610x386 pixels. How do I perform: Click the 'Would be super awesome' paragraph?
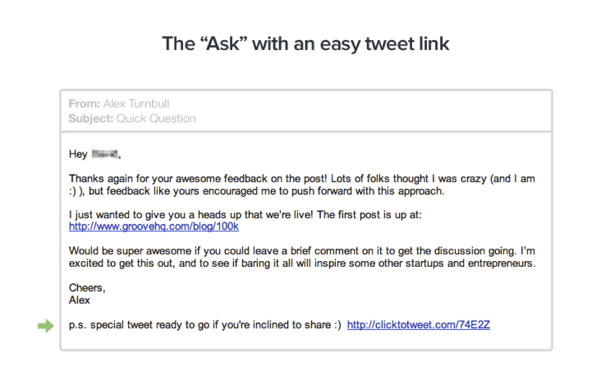click(x=302, y=257)
